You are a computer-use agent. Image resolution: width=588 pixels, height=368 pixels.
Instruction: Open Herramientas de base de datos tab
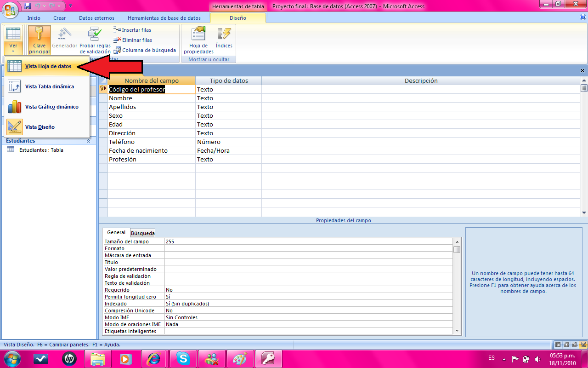coord(164,18)
